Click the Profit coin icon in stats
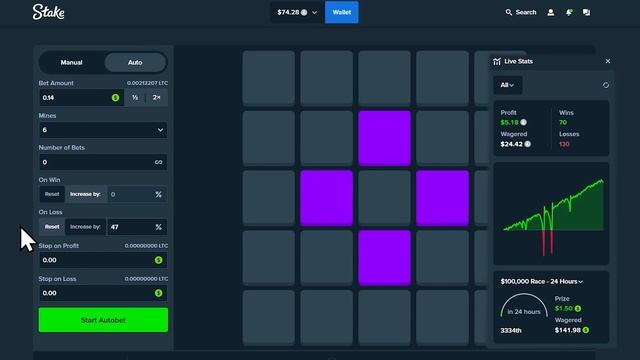This screenshot has height=360, width=640. click(523, 122)
